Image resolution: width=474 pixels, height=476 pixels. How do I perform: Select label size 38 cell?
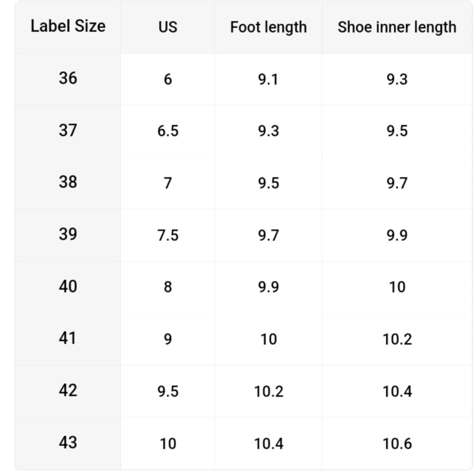click(68, 183)
